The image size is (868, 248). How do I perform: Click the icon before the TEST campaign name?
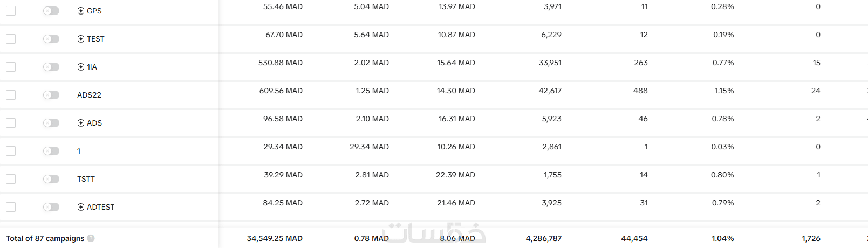tap(81, 39)
